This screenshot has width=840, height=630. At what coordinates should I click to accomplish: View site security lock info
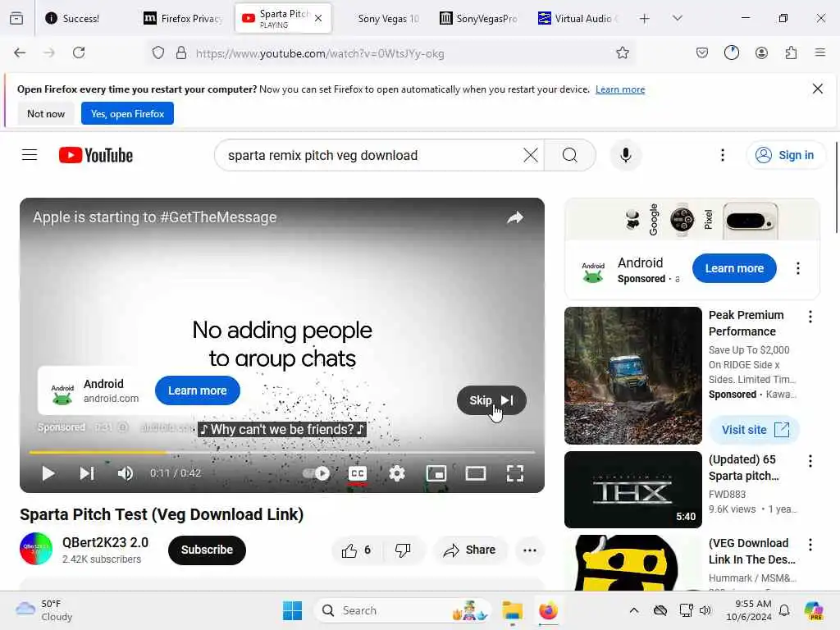181,53
